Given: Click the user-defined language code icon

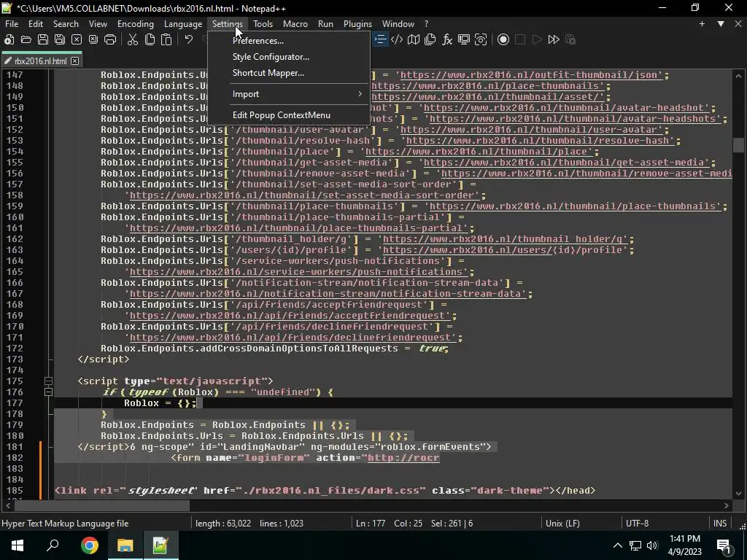Looking at the screenshot, I should [396, 39].
